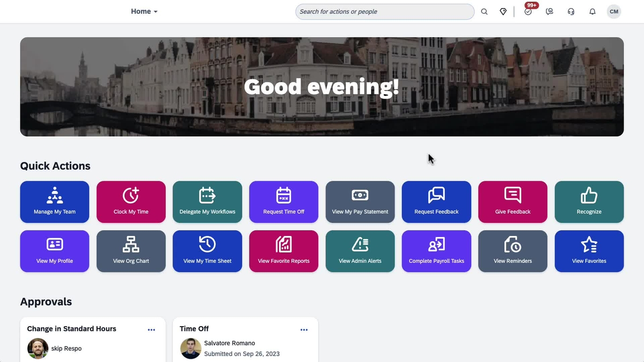This screenshot has width=644, height=362.
Task: Click the headset support icon
Action: coord(571,11)
